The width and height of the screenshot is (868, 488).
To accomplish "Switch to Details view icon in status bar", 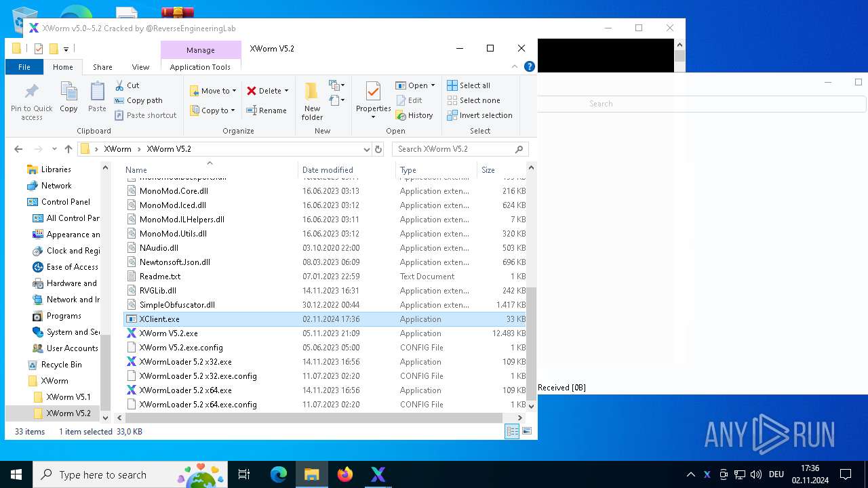I will tap(512, 431).
